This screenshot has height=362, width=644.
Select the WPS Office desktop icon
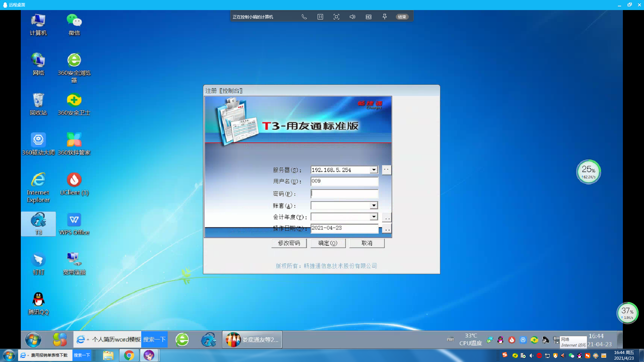point(74,224)
